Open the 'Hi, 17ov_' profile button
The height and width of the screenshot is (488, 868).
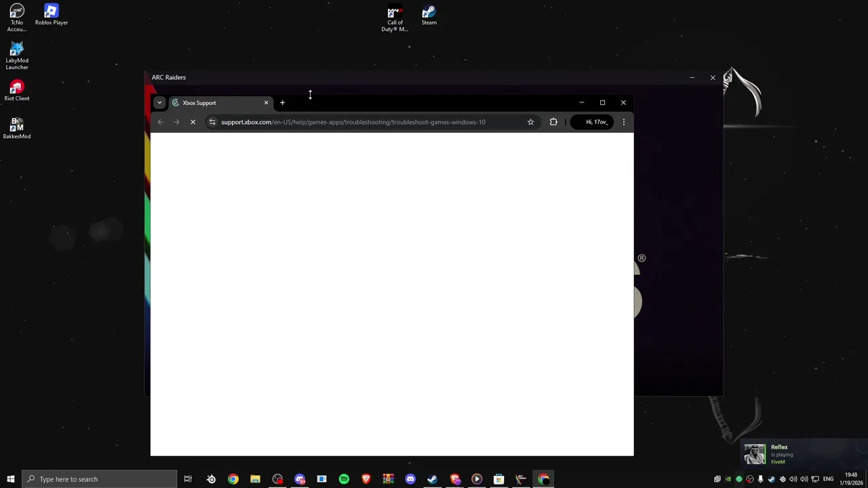(591, 122)
